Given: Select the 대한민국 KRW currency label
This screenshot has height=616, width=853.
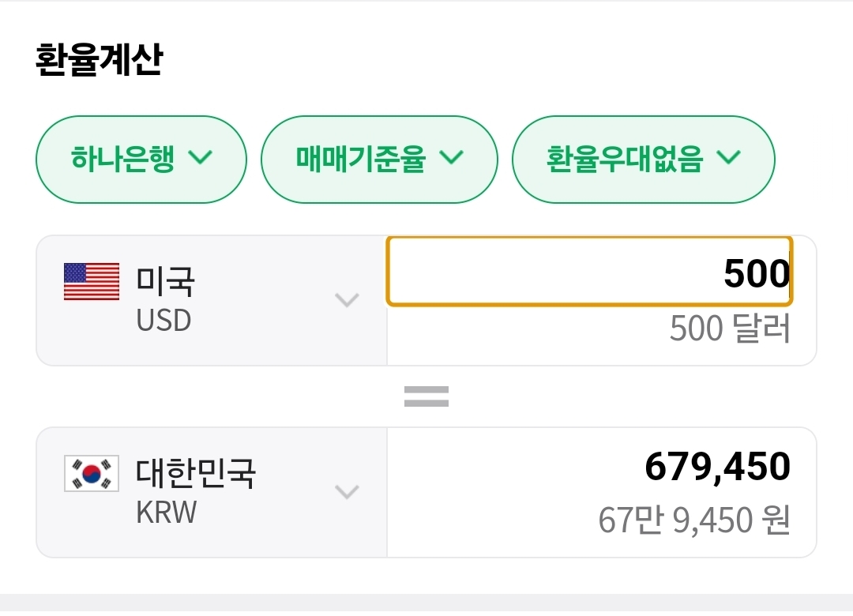Looking at the screenshot, I should (x=195, y=492).
